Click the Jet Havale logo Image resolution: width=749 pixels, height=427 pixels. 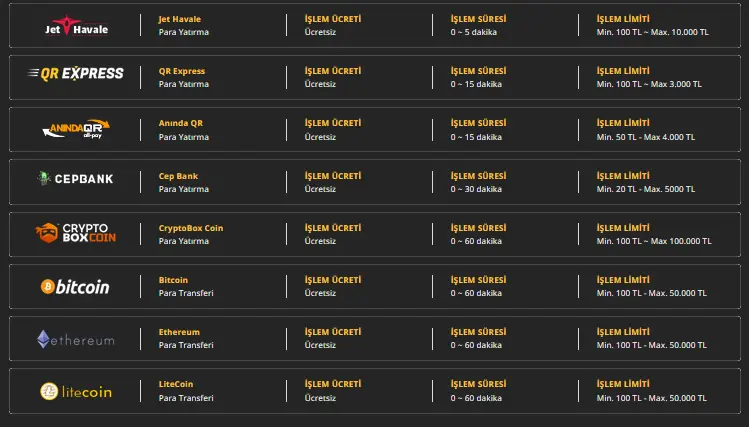[x=76, y=26]
